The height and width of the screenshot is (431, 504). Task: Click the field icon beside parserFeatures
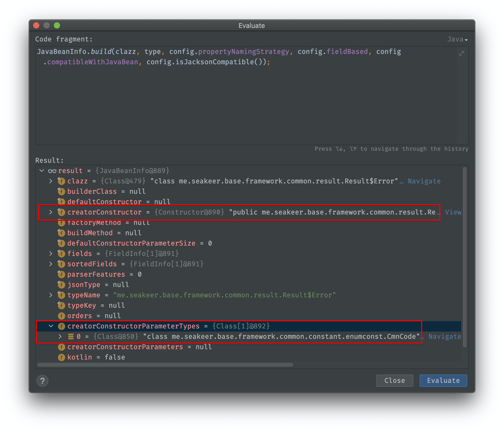pyautogui.click(x=61, y=274)
